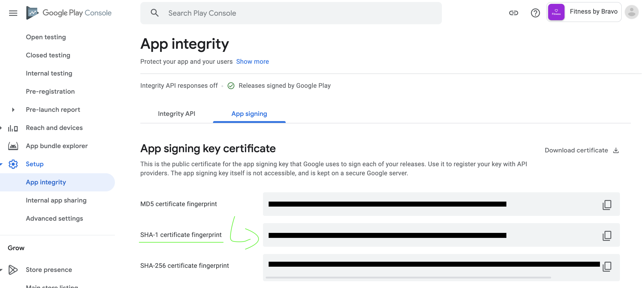Copy the SHA-1 certificate fingerprint
This screenshot has width=644, height=288.
click(x=607, y=236)
